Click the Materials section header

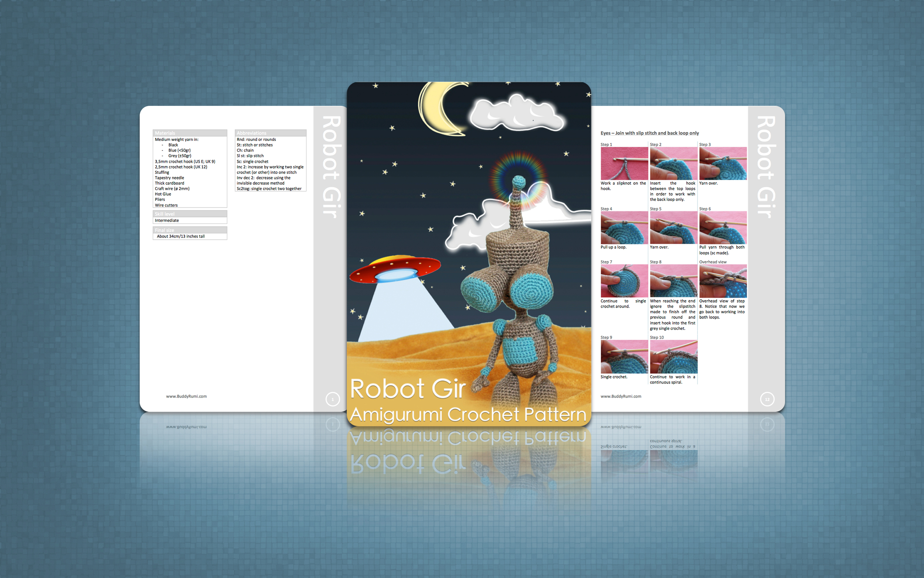coord(190,133)
